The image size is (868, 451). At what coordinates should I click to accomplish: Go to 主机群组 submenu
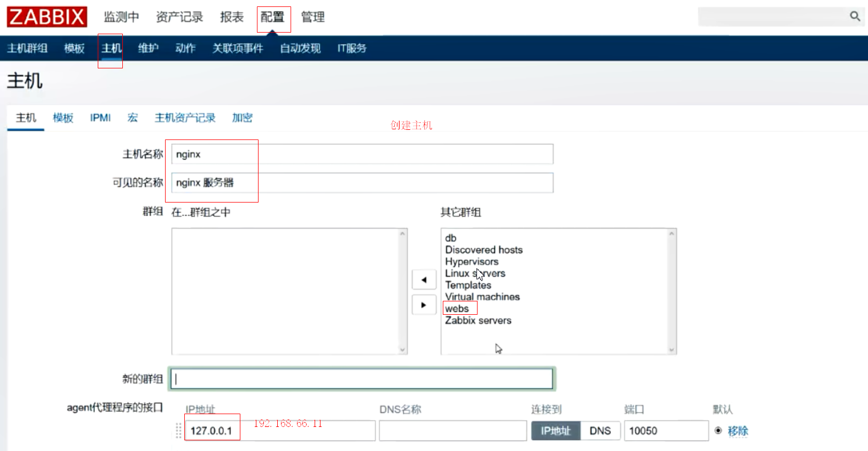pos(27,48)
